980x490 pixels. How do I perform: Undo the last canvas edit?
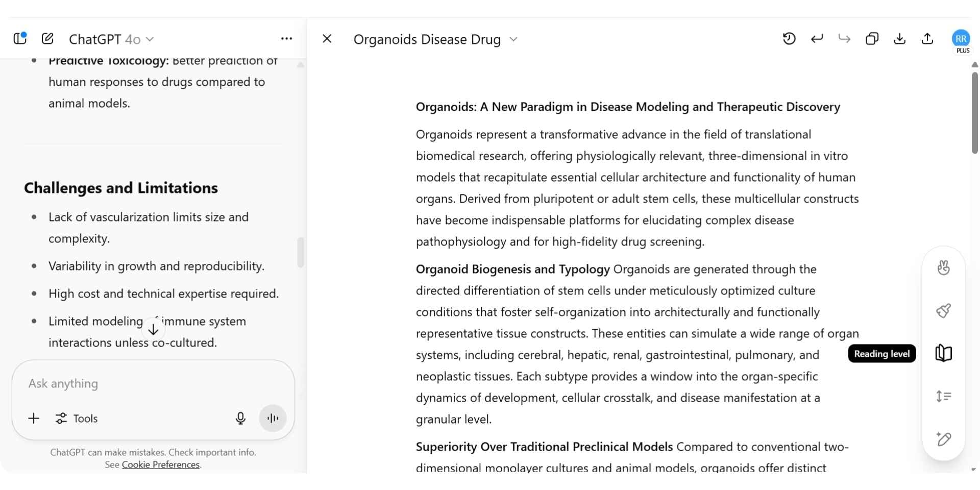click(817, 39)
